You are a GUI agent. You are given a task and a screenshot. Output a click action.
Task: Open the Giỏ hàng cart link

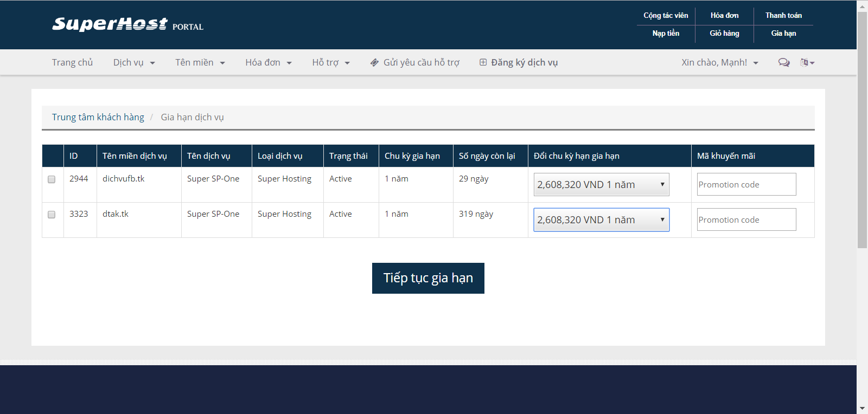(724, 34)
